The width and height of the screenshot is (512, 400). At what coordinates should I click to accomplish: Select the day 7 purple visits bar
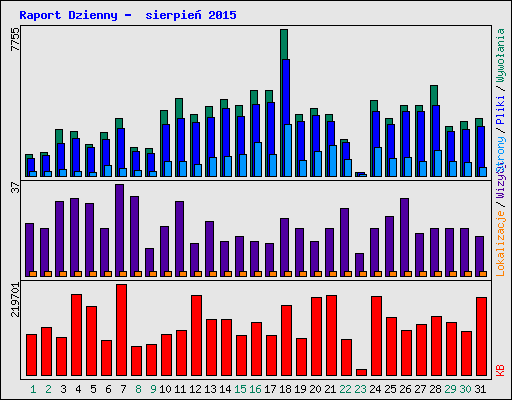pos(120,230)
